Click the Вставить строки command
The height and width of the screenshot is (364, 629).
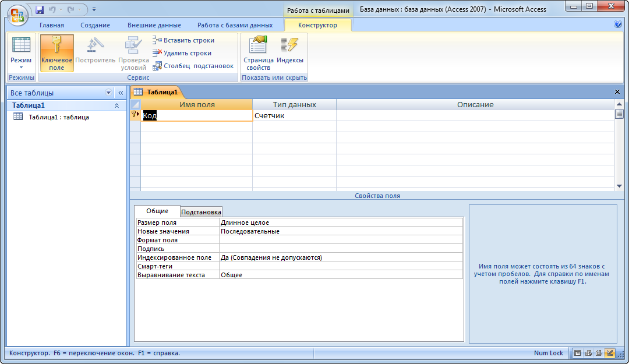point(183,40)
